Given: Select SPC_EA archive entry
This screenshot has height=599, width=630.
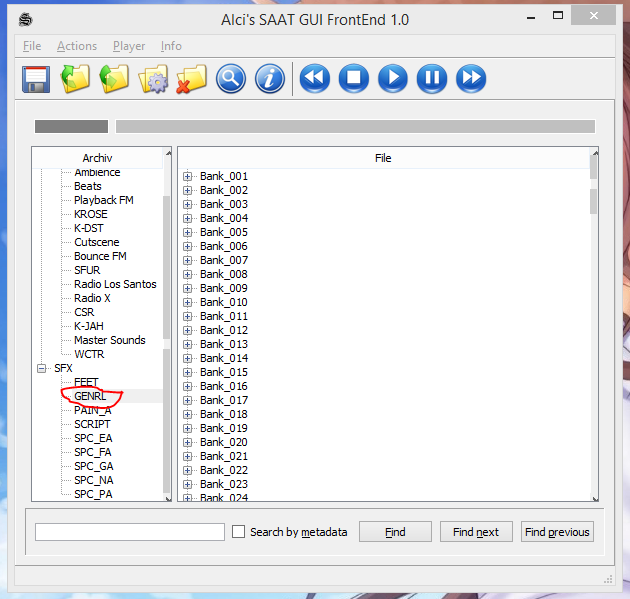Looking at the screenshot, I should pyautogui.click(x=93, y=438).
